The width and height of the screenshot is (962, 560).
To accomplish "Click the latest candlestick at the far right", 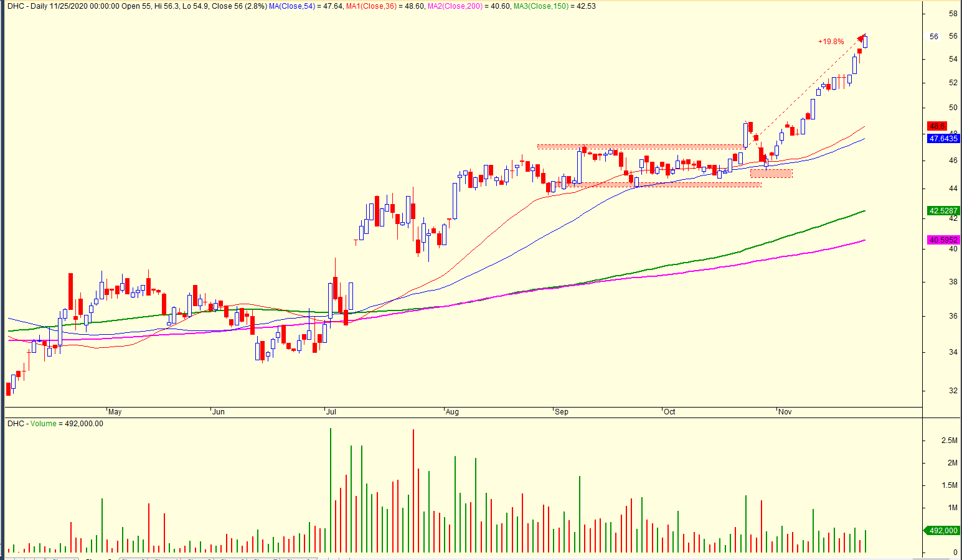I will tap(865, 42).
